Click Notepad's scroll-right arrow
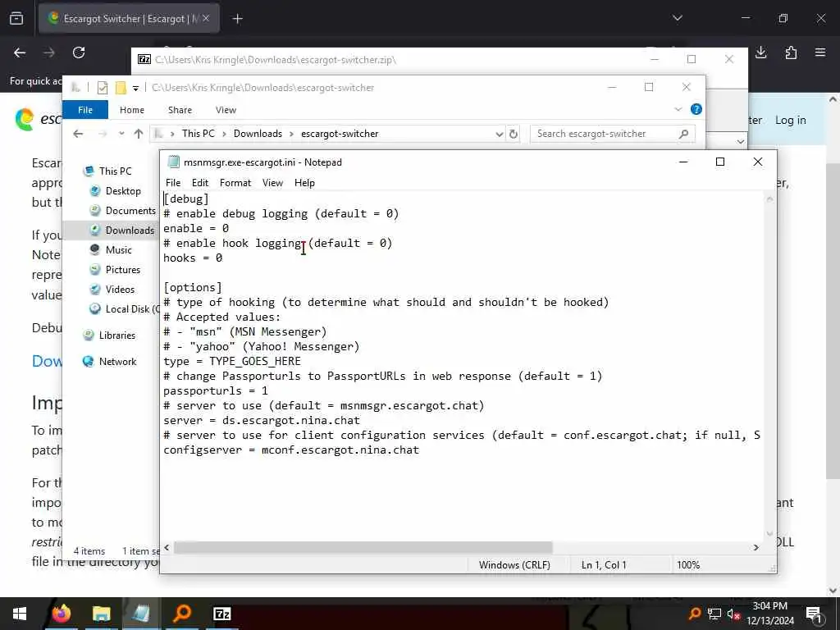The height and width of the screenshot is (630, 840). (x=756, y=547)
